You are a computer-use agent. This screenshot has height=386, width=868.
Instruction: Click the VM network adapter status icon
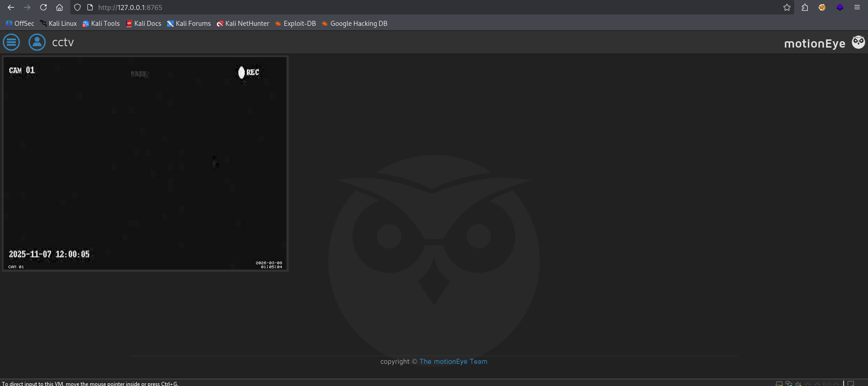pos(789,384)
